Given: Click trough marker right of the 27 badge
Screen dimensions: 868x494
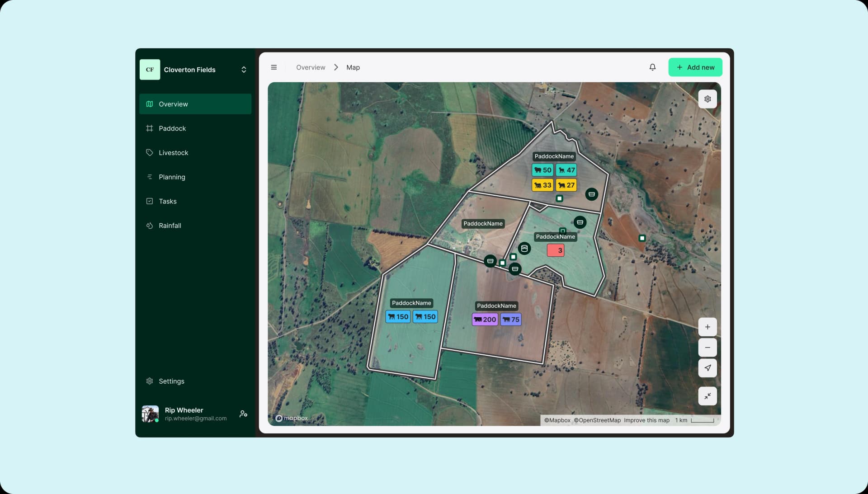Looking at the screenshot, I should (591, 194).
